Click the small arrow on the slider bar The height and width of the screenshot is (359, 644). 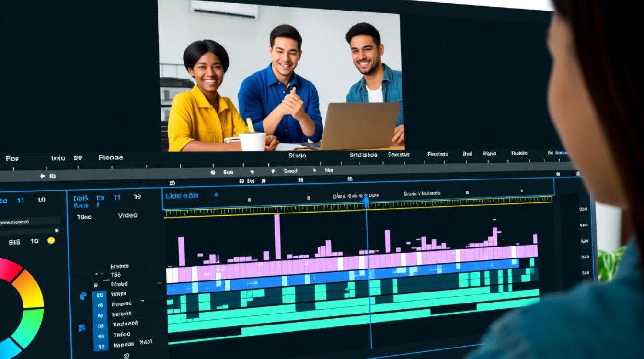pos(57,230)
